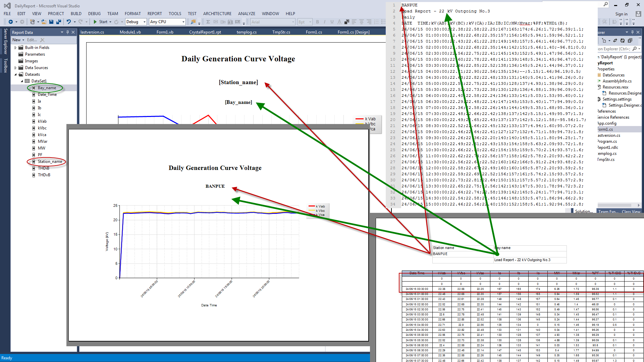Image resolution: width=644 pixels, height=362 pixels.
Task: Toggle Italic formatting in the toolbar
Action: click(325, 22)
